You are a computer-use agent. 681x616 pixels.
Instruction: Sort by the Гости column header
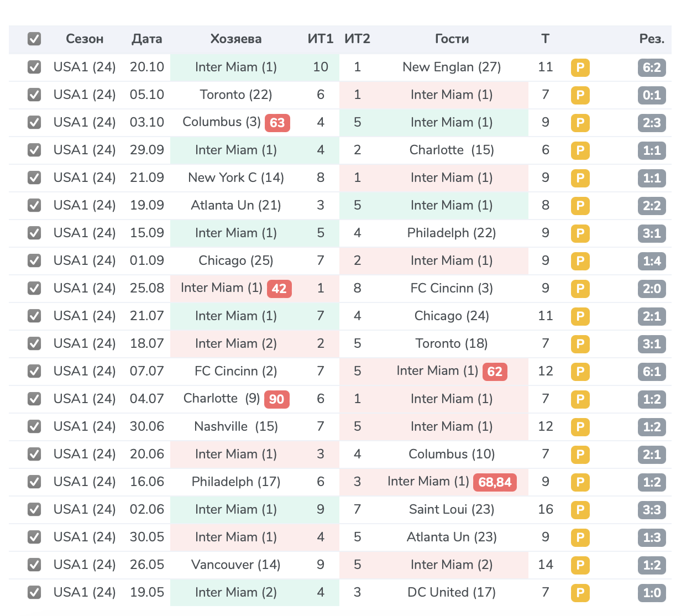tap(452, 39)
